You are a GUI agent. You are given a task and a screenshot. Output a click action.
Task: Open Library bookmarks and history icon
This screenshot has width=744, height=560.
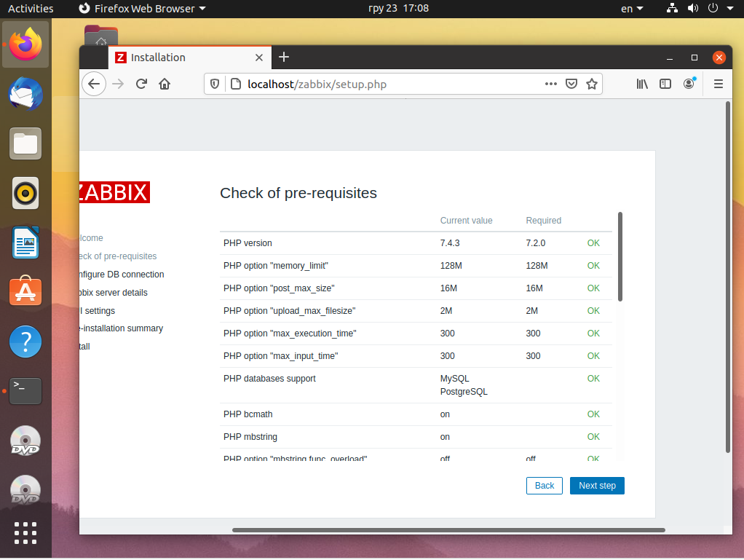pyautogui.click(x=642, y=84)
